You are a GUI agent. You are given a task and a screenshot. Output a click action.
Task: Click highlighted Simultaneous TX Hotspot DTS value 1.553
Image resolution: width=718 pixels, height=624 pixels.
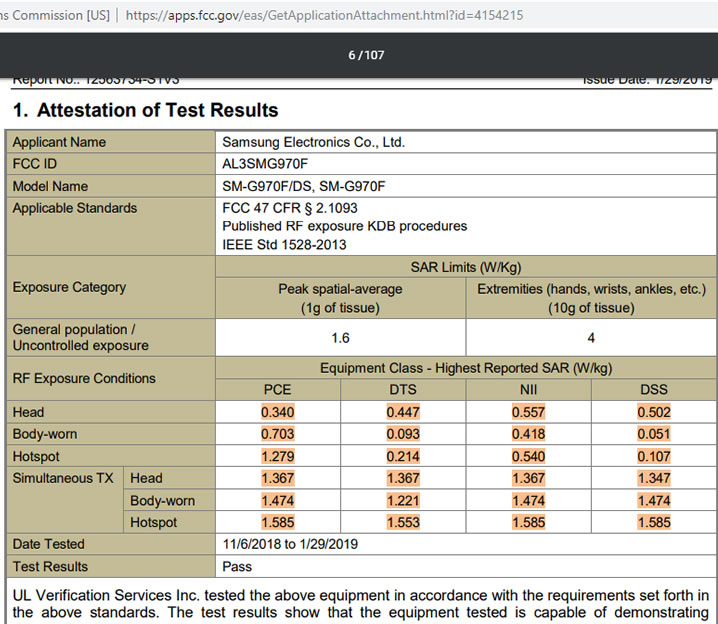pyautogui.click(x=403, y=522)
